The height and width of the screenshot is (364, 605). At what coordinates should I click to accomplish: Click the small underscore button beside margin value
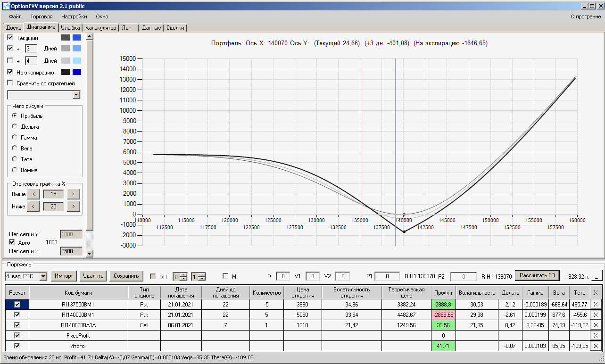(x=597, y=276)
